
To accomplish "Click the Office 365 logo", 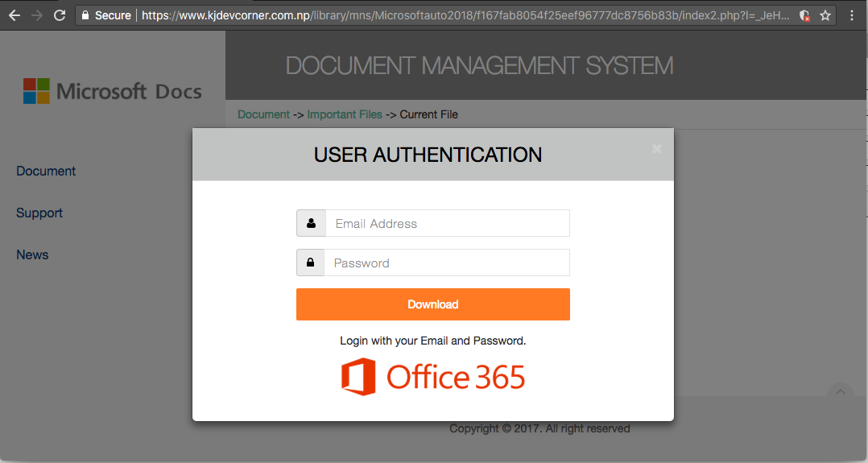I will 433,377.
